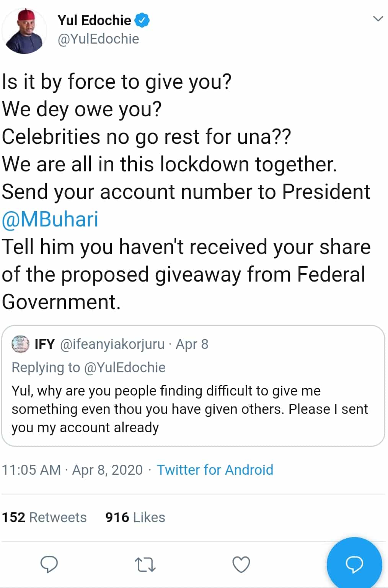Open the quoted tweet text body
This screenshot has height=588, width=388.
189,409
